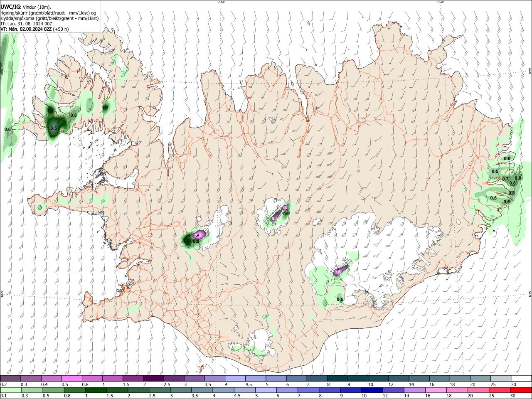Screen dimensions: 532x399
Task: Pick the white snow swatch starting at 30
Action: click(x=522, y=379)
